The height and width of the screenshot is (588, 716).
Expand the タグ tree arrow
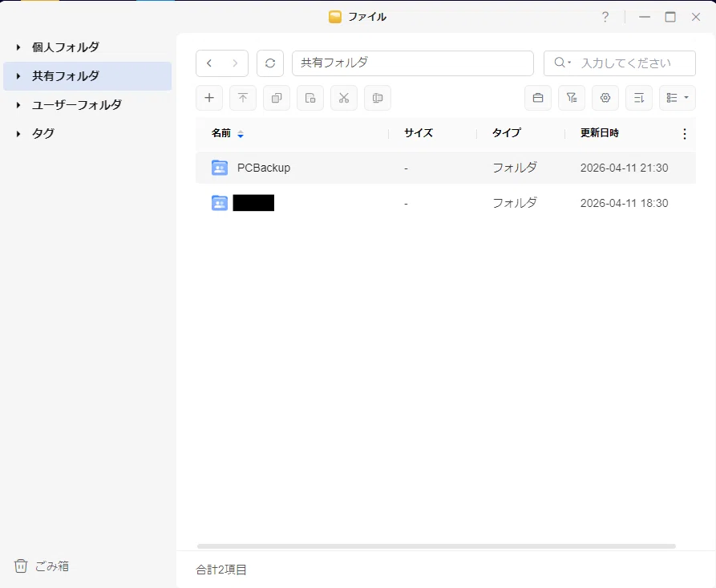coord(18,133)
